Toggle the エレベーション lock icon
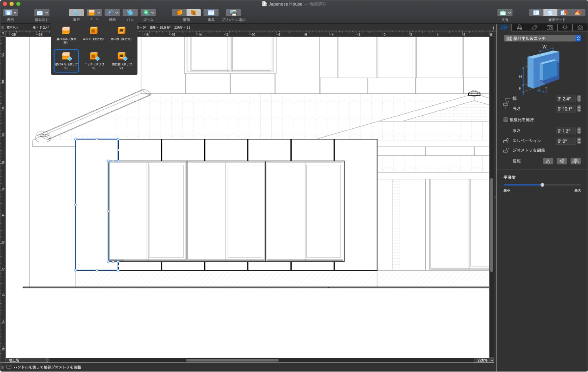Screen dimensions: 588x372 pyautogui.click(x=506, y=141)
